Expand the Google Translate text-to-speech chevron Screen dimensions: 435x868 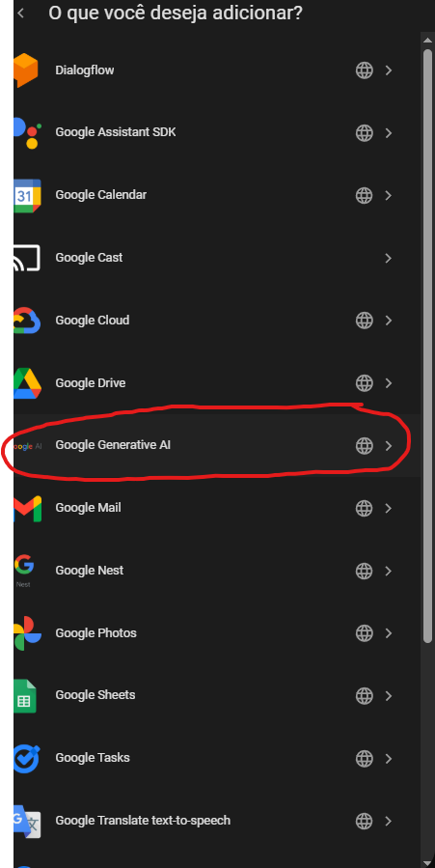click(x=388, y=821)
